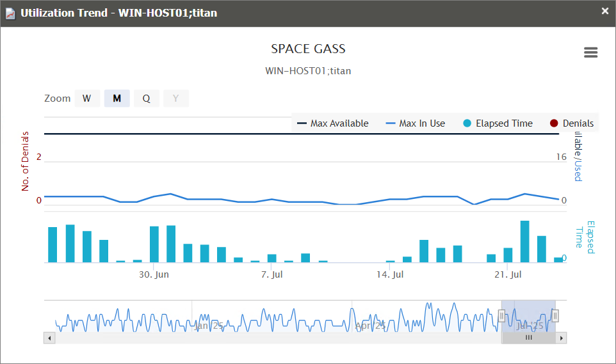Screen dimensions: 616x364
Task: Click the Elapsed Time axis title
Action: click(585, 237)
